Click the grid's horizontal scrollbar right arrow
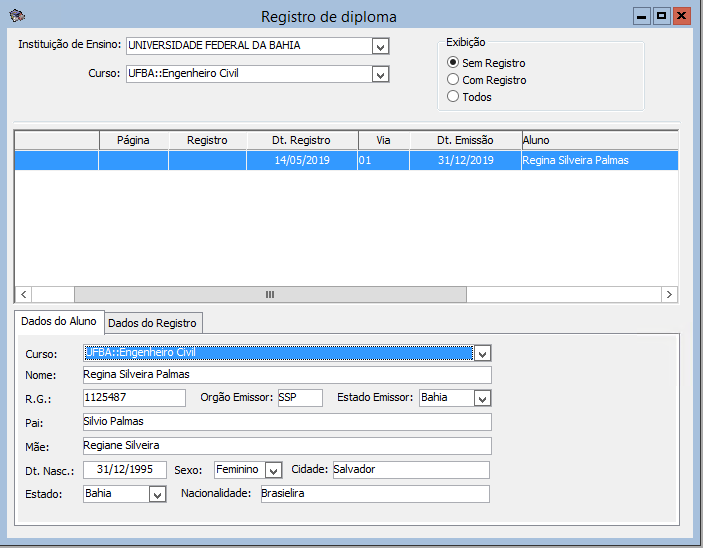The image size is (703, 550). pos(670,295)
